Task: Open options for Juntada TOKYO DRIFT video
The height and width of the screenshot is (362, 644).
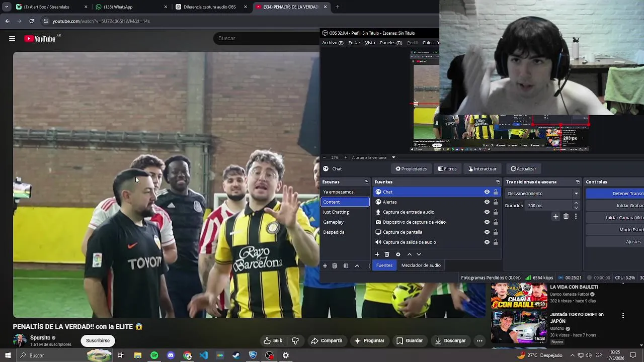Action: [623, 315]
